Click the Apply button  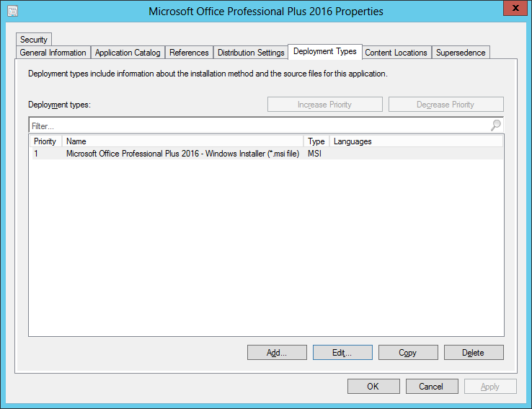490,386
